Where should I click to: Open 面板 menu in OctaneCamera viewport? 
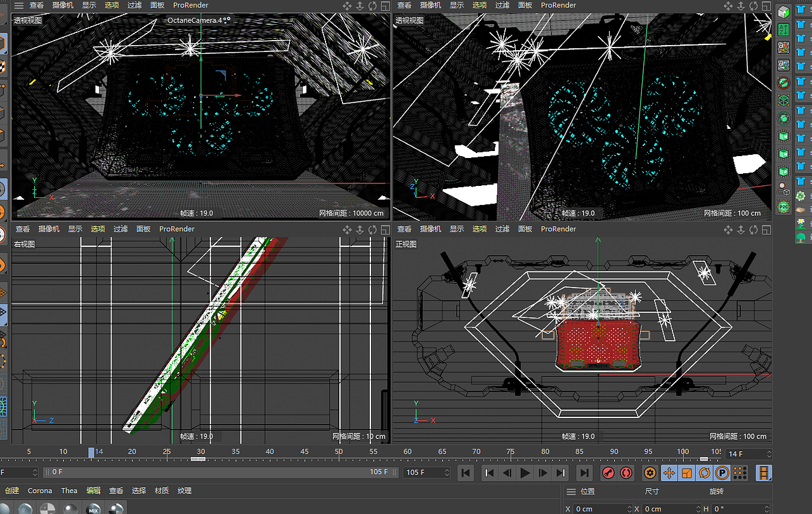157,6
